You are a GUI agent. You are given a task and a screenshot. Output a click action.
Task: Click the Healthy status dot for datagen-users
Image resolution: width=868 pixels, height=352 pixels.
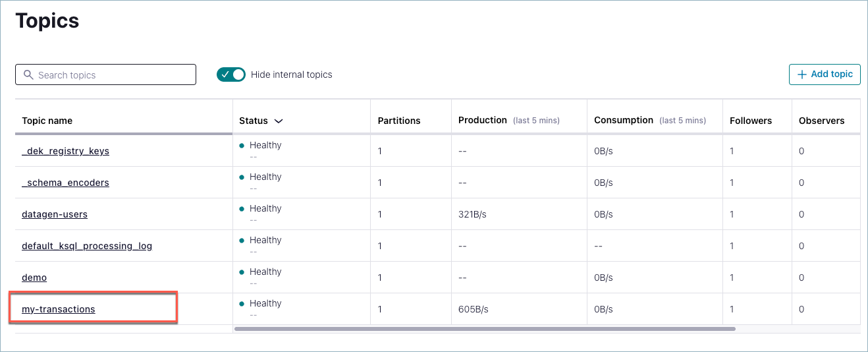242,209
